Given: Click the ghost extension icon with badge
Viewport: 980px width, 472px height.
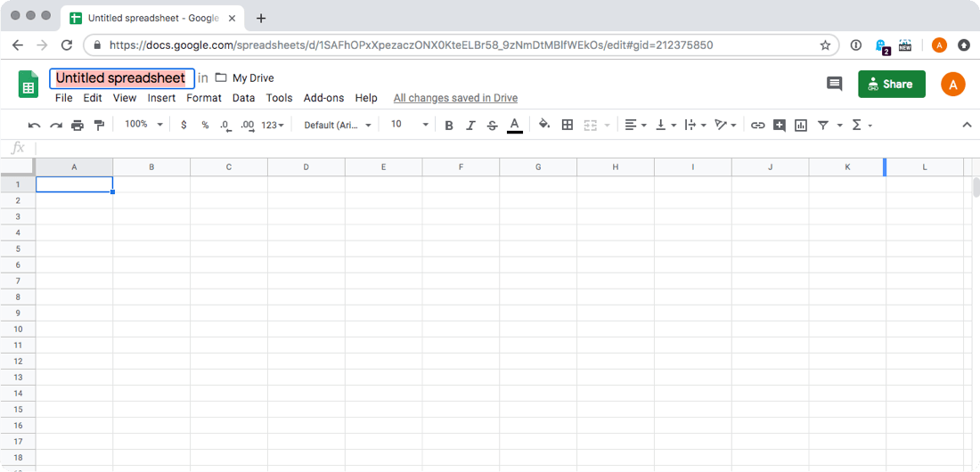Looking at the screenshot, I should 882,45.
